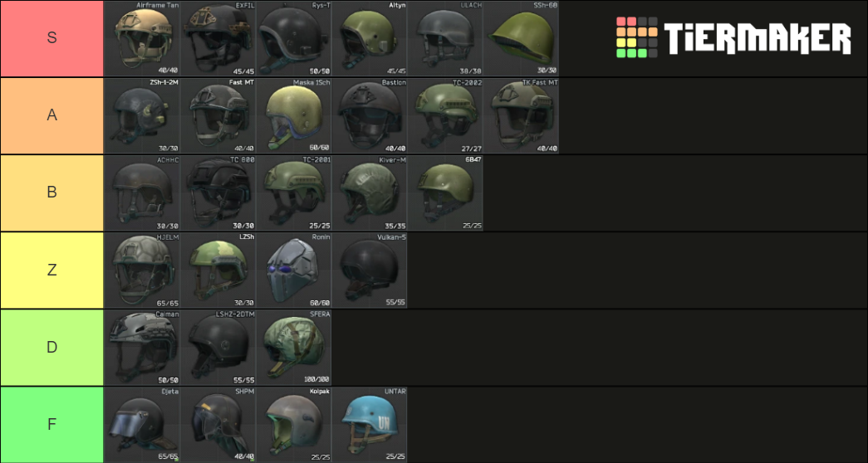
Task: Select the Maska 1Sch helmet icon
Action: click(294, 115)
